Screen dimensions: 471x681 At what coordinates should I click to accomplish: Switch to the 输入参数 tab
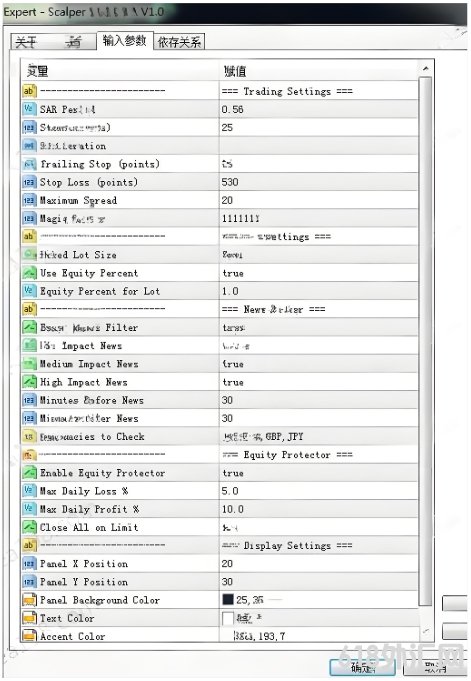coord(125,41)
